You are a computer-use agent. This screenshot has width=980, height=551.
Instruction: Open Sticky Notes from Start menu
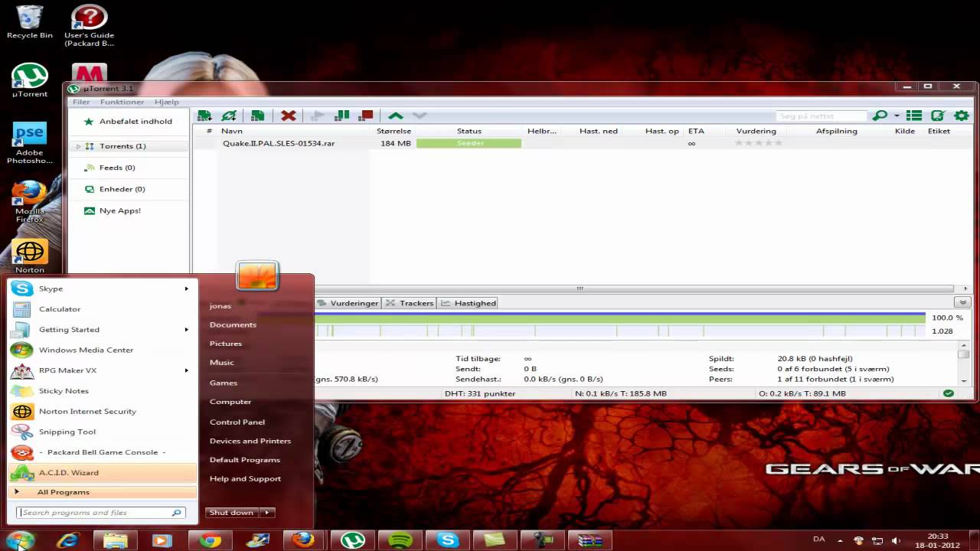click(103, 391)
